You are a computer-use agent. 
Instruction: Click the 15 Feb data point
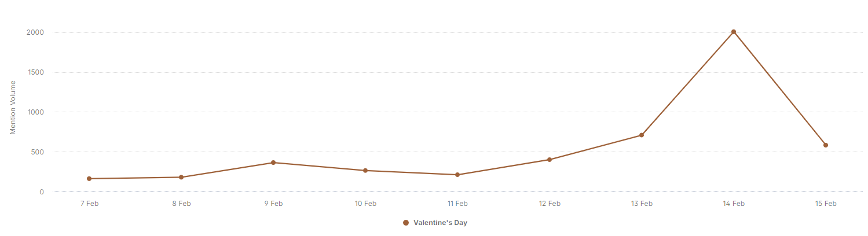[826, 145]
